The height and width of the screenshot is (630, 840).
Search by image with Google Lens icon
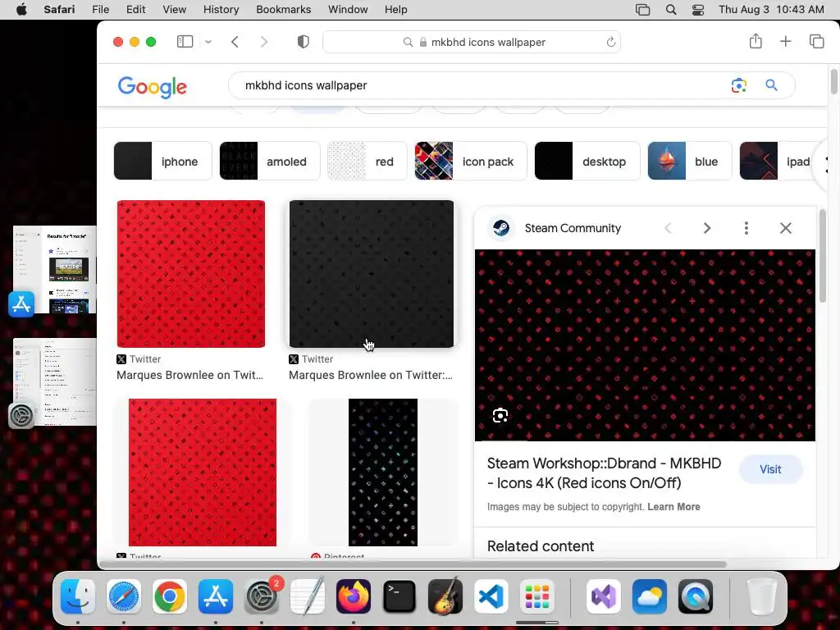click(739, 85)
